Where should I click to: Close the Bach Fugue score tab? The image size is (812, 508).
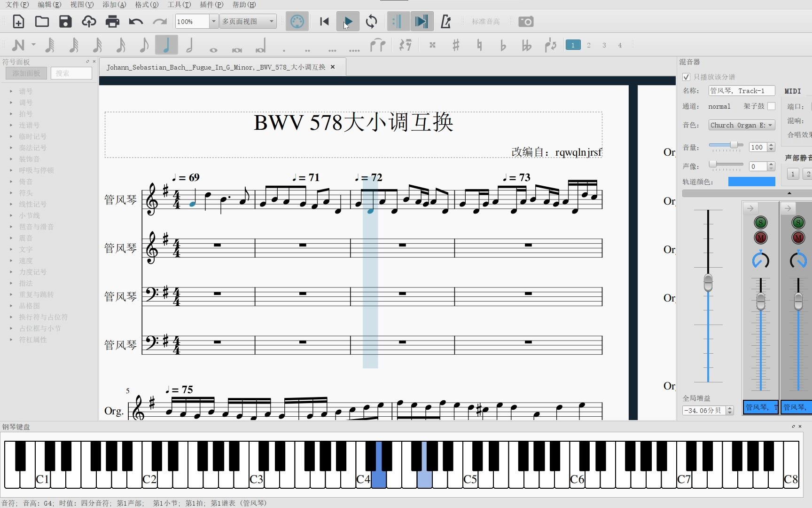(x=333, y=67)
